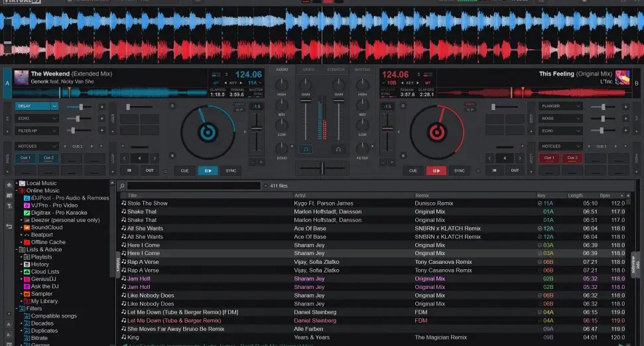This screenshot has height=346, width=644.
Task: Click the left deck loop IN button
Action: 129,170
